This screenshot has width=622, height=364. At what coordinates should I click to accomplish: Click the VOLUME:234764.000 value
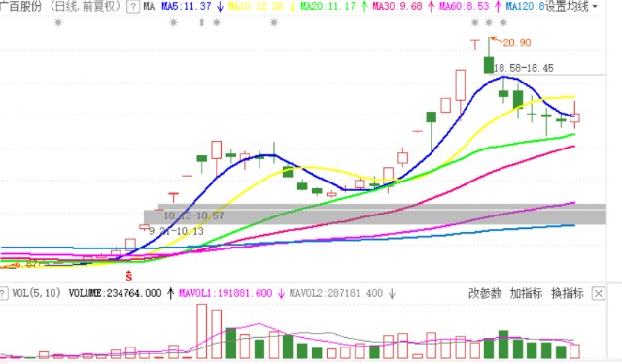115,293
